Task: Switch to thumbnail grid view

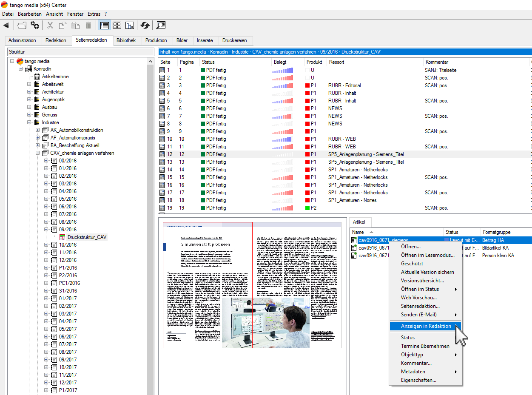Action: tap(117, 26)
